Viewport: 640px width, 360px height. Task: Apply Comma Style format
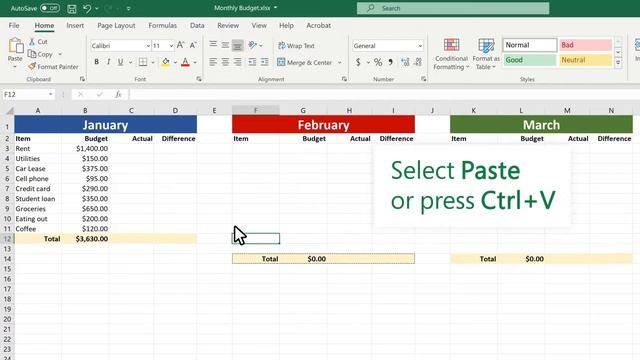[x=391, y=62]
